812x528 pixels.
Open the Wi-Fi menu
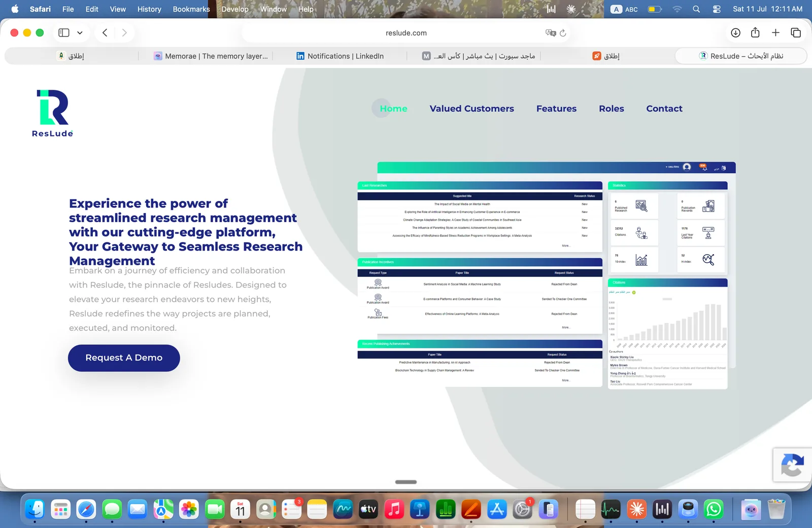(677, 9)
